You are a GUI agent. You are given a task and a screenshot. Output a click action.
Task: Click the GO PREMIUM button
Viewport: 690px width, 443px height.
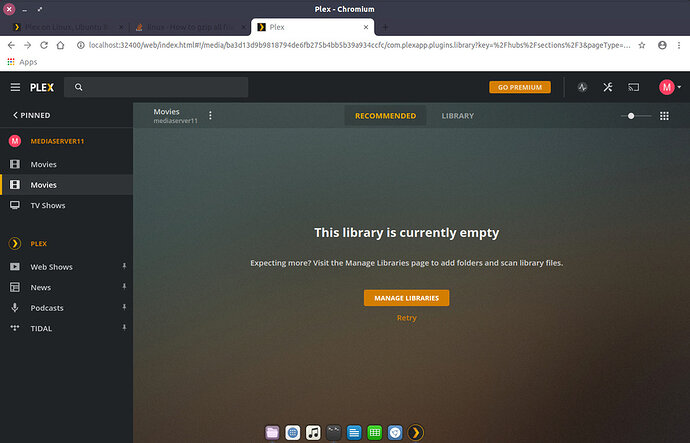[520, 87]
